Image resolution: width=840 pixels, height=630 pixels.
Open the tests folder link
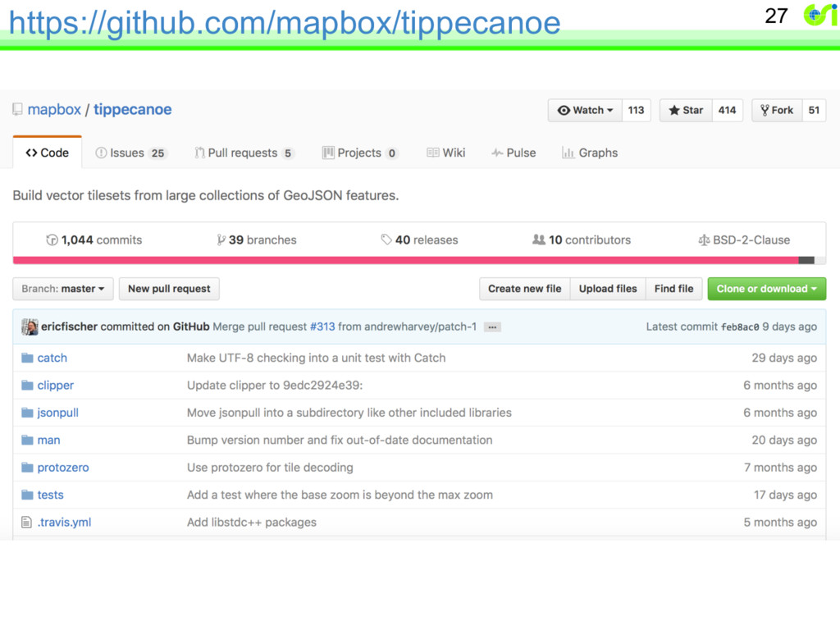tap(50, 495)
